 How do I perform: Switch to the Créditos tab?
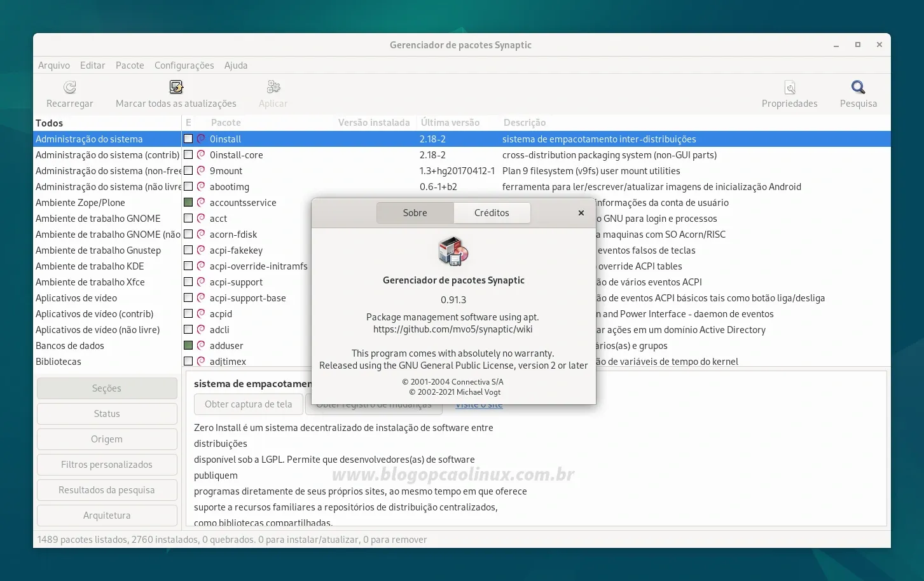point(492,213)
